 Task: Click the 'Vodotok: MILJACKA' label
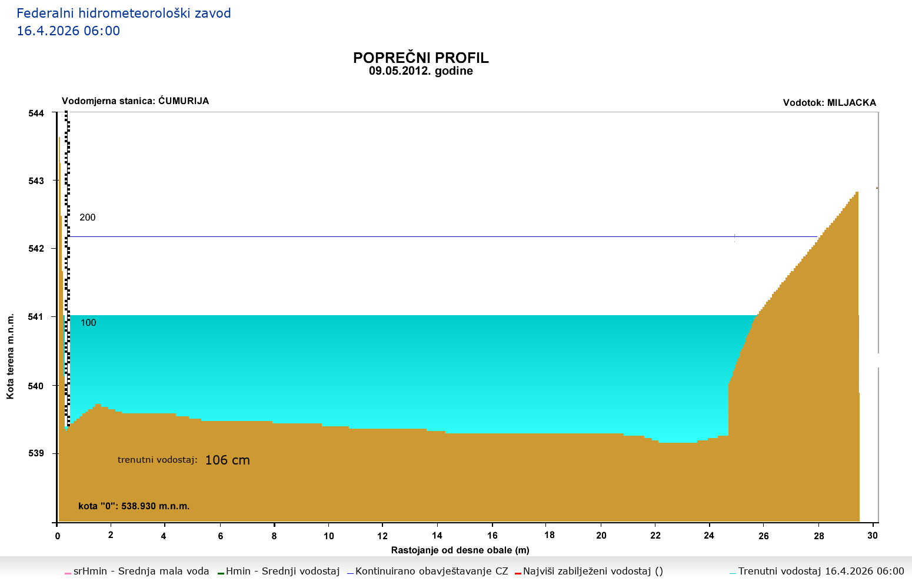pyautogui.click(x=829, y=103)
